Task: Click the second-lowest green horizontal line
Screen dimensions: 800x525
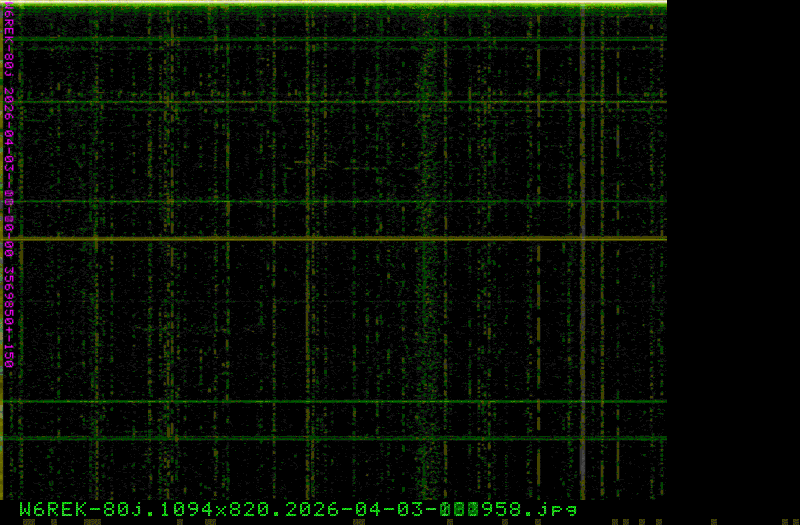Action: pos(335,402)
